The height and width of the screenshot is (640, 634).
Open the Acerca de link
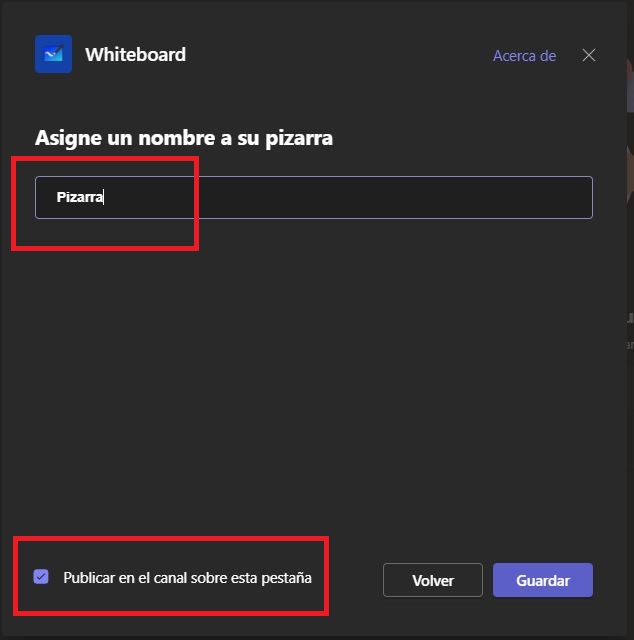click(524, 56)
